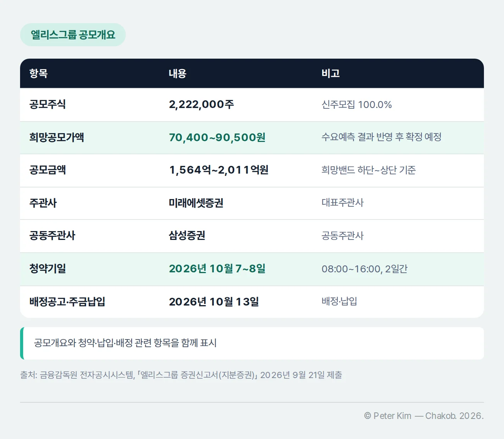Click the 2026년 10월 7~8일 subscription date
The width and height of the screenshot is (504, 439).
[217, 268]
